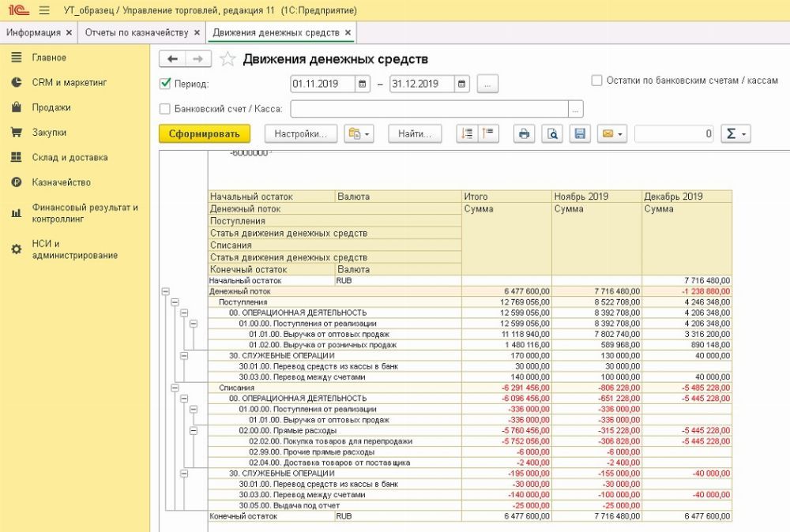Click collapse all groups icon
The height and width of the screenshot is (532, 790).
pos(489,134)
